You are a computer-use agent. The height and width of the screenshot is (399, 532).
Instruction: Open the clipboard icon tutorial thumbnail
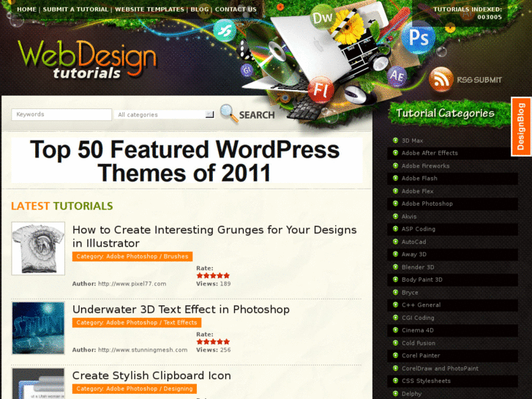[38, 384]
